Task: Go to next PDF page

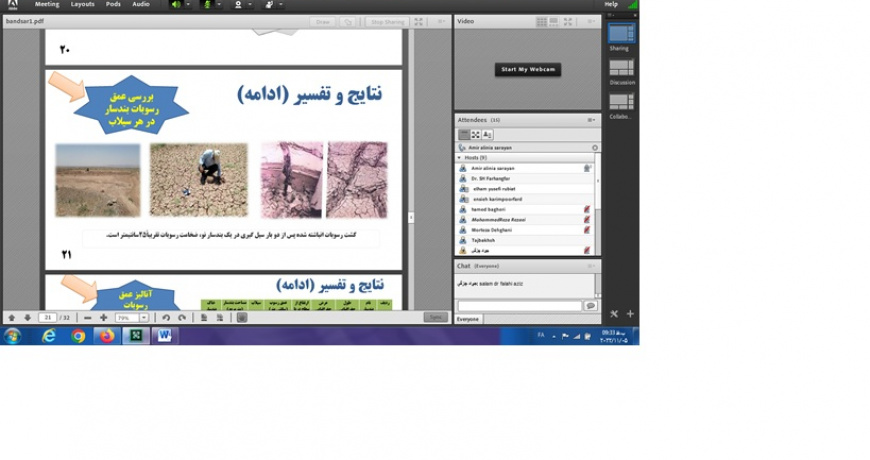Action: coord(27,317)
